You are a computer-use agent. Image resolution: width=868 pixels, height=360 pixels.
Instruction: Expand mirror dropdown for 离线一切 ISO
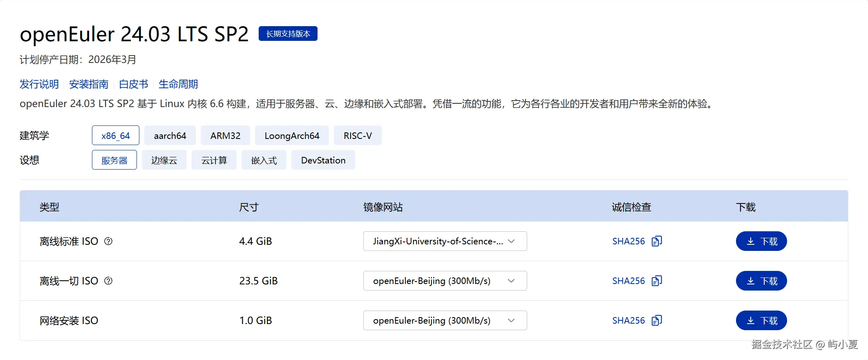(445, 281)
